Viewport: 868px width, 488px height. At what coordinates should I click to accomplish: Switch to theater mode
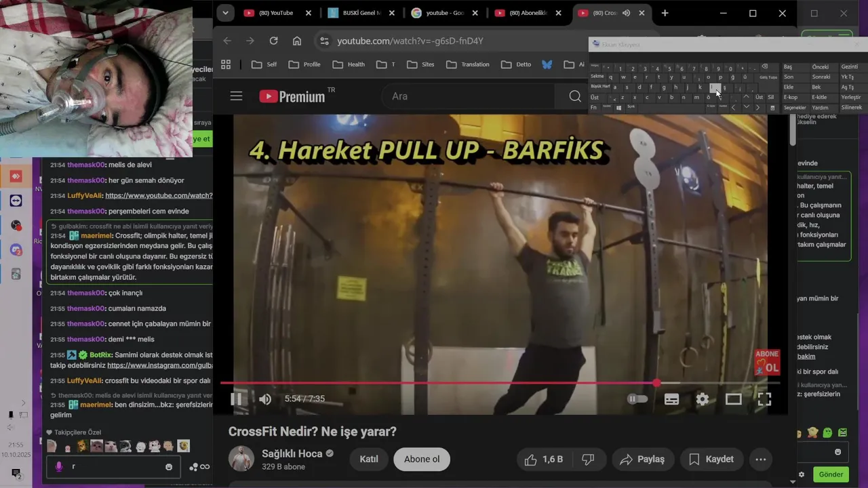734,399
